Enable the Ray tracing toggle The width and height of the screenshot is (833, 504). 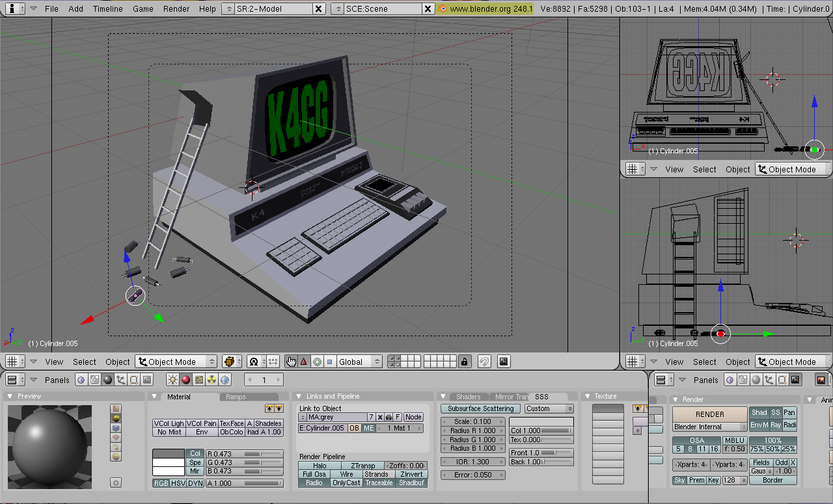pos(775,425)
